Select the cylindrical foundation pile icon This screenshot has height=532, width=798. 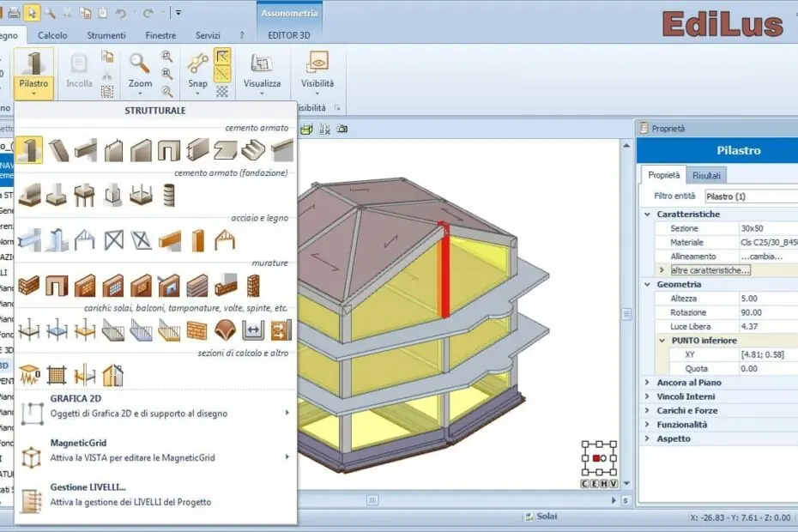[169, 195]
